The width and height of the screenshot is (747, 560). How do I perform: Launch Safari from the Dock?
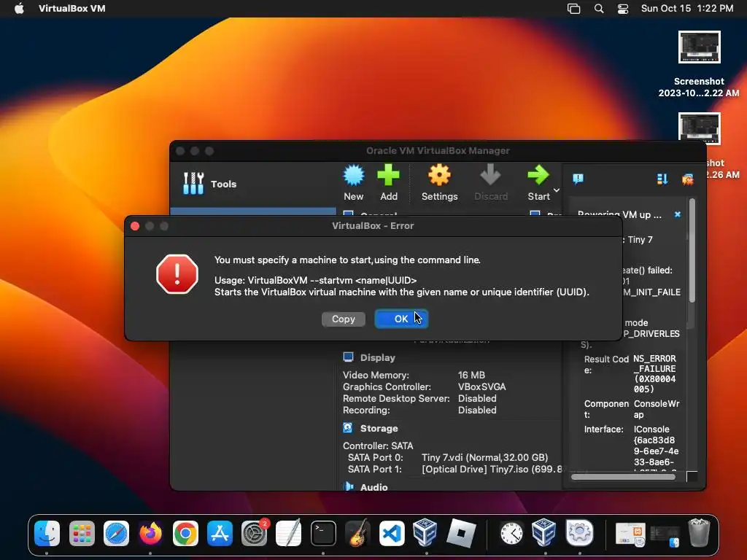[116, 533]
